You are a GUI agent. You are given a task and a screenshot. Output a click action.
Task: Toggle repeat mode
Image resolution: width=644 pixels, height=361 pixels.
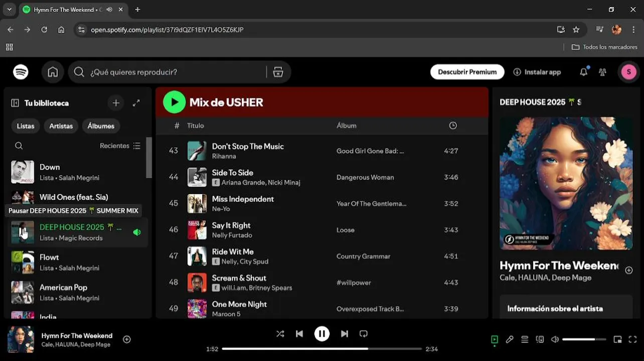(364, 334)
